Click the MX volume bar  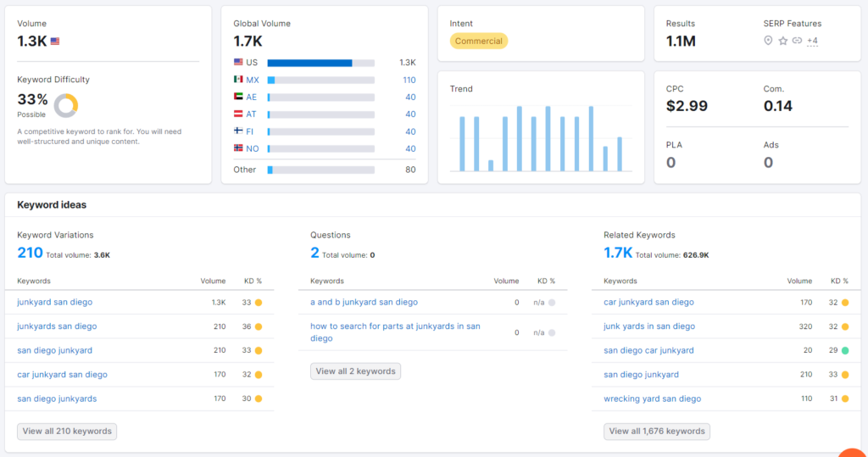click(321, 80)
